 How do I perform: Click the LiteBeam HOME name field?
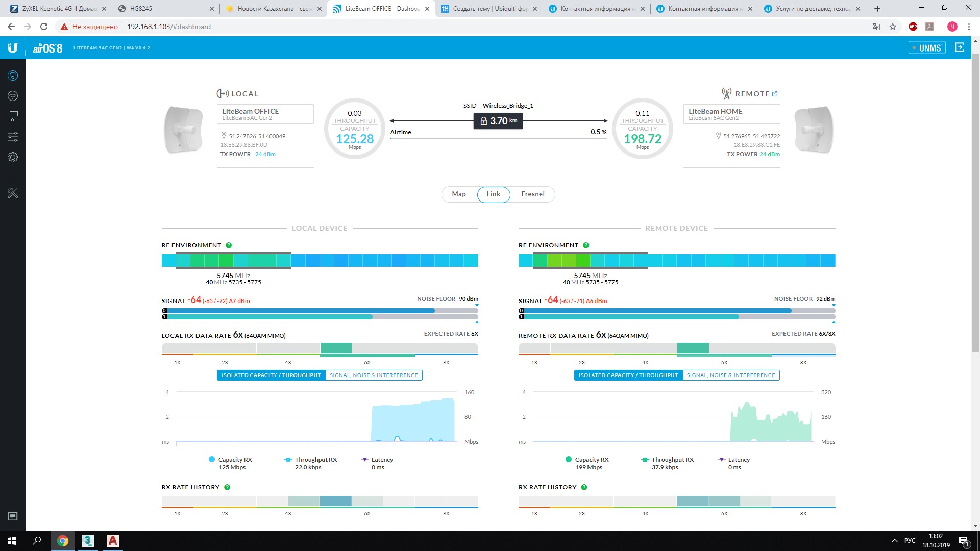pyautogui.click(x=731, y=114)
